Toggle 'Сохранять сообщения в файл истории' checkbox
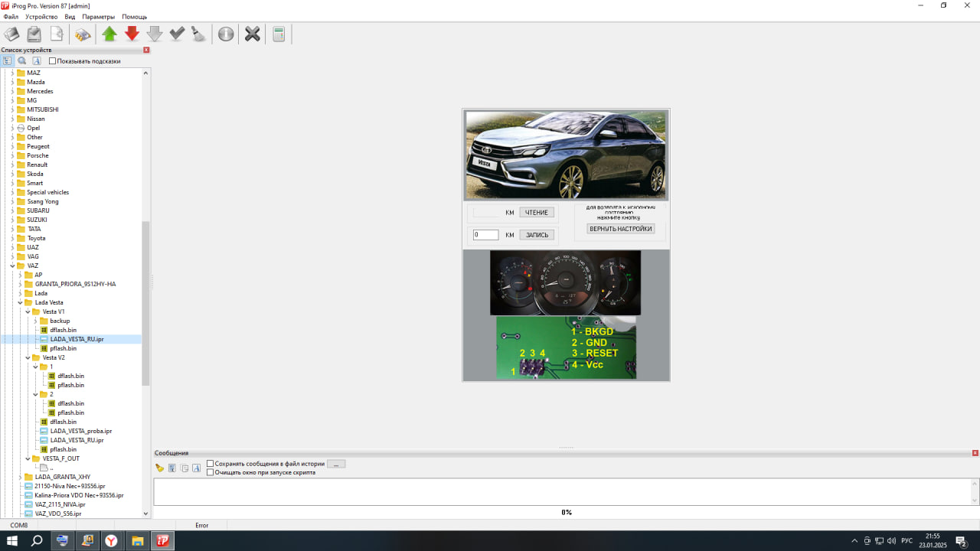The image size is (980, 551). point(211,464)
